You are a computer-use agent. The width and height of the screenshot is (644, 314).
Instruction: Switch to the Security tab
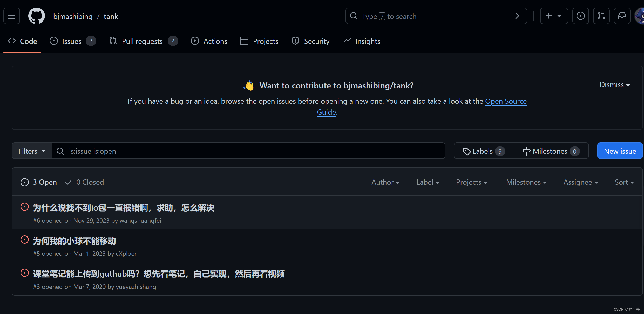[310, 41]
